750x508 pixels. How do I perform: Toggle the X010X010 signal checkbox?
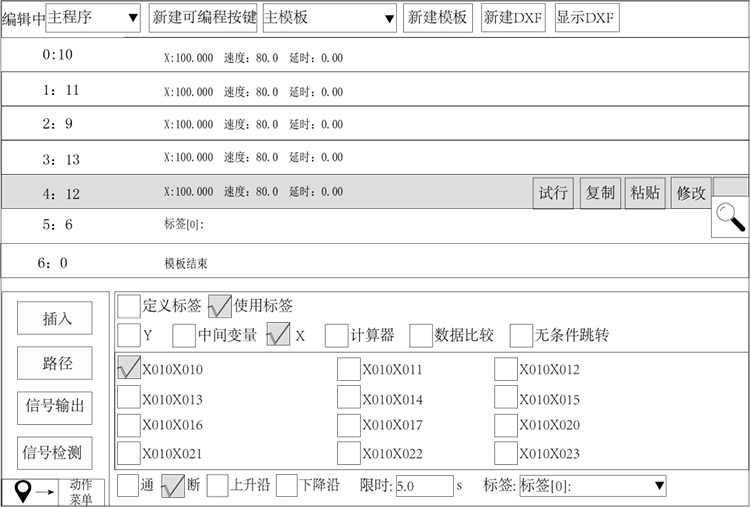click(129, 369)
